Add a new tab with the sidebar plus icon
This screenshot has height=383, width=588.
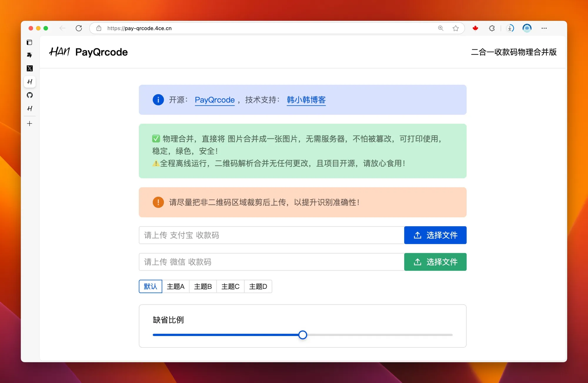pyautogui.click(x=30, y=124)
